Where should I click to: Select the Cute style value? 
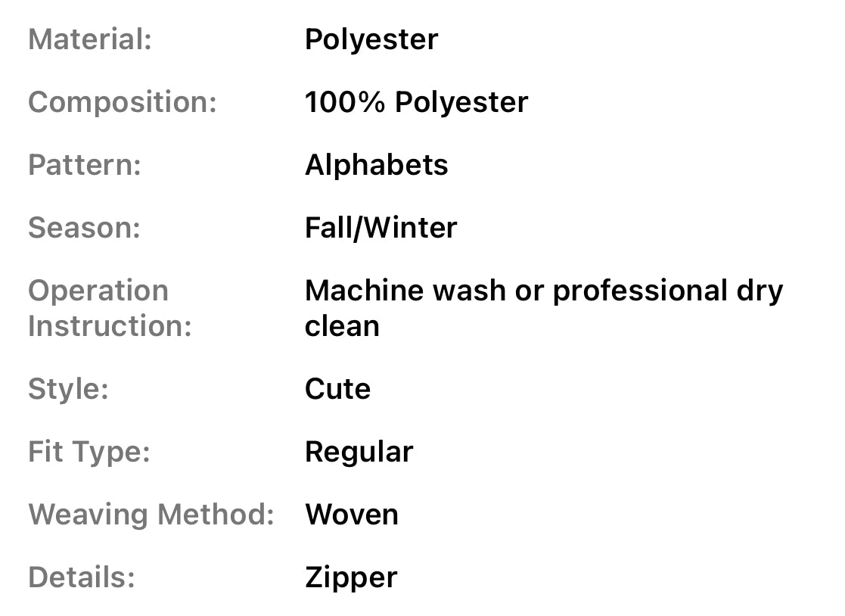337,389
